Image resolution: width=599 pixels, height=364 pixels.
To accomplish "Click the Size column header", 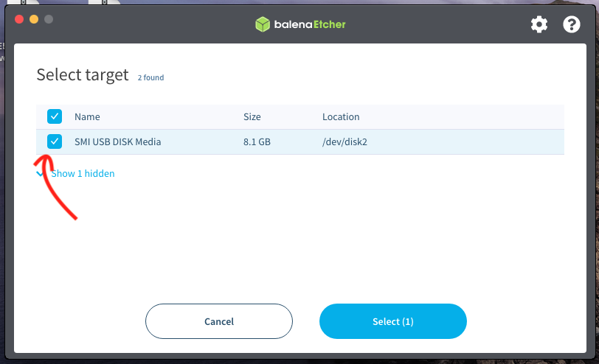I will 252,116.
